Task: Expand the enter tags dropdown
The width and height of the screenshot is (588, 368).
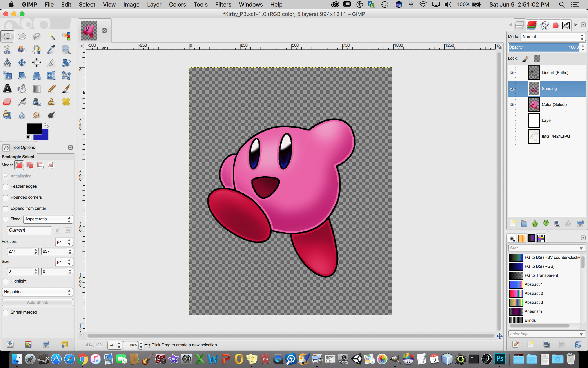Action: pyautogui.click(x=581, y=334)
